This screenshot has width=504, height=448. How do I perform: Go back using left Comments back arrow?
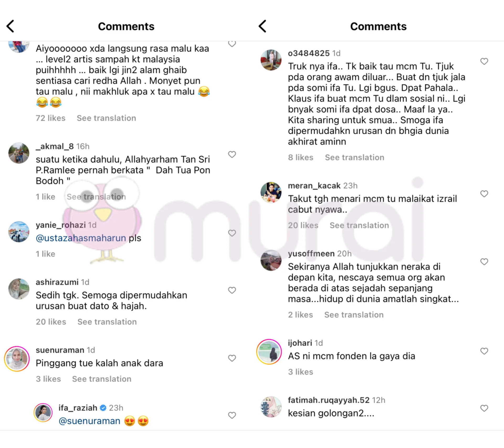10,26
